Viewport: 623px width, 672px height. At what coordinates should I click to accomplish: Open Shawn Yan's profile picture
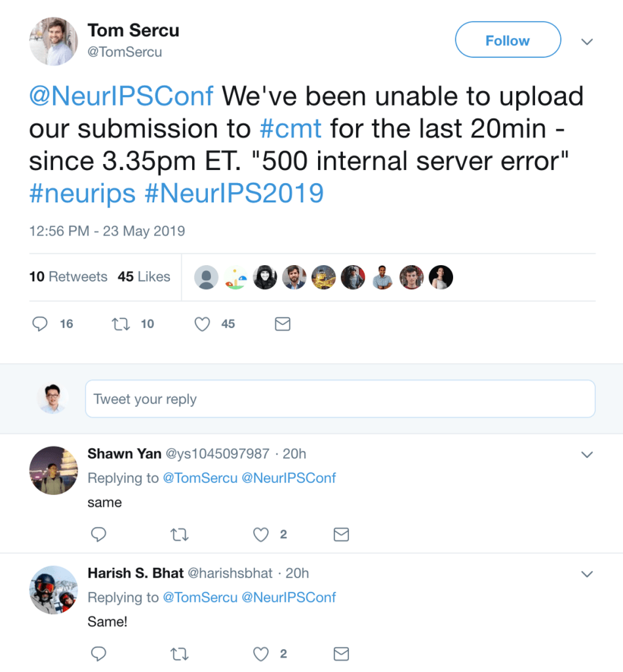tap(53, 471)
